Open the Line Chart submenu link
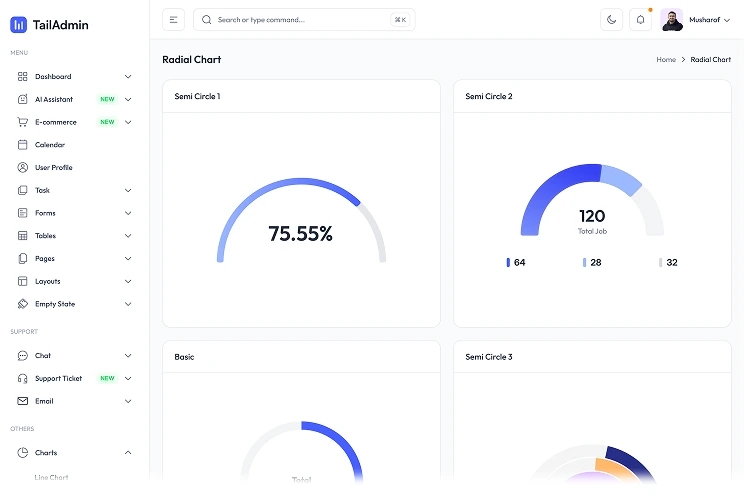744x496 pixels. pos(51,477)
